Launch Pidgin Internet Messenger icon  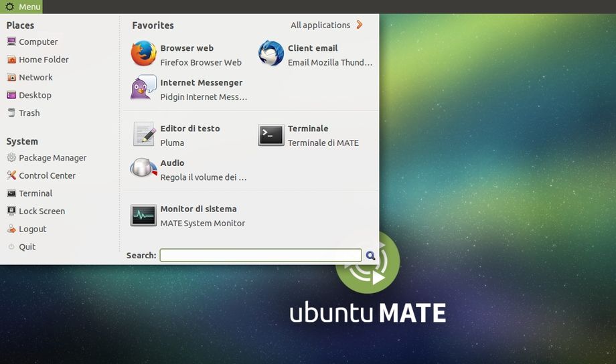[x=143, y=88]
